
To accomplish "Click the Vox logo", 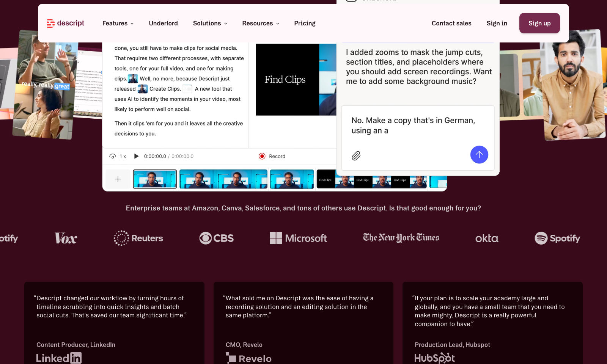I will pyautogui.click(x=66, y=238).
